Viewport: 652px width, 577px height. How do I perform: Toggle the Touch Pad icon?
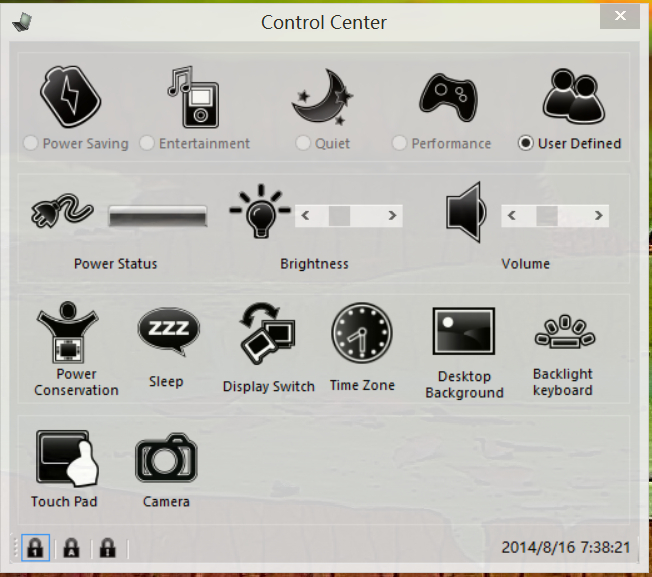pos(67,458)
